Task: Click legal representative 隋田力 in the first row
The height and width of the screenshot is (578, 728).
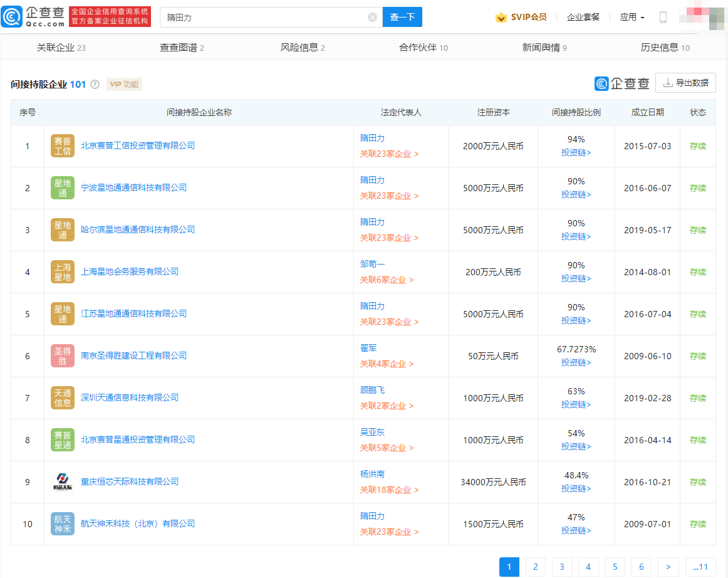Action: click(372, 138)
